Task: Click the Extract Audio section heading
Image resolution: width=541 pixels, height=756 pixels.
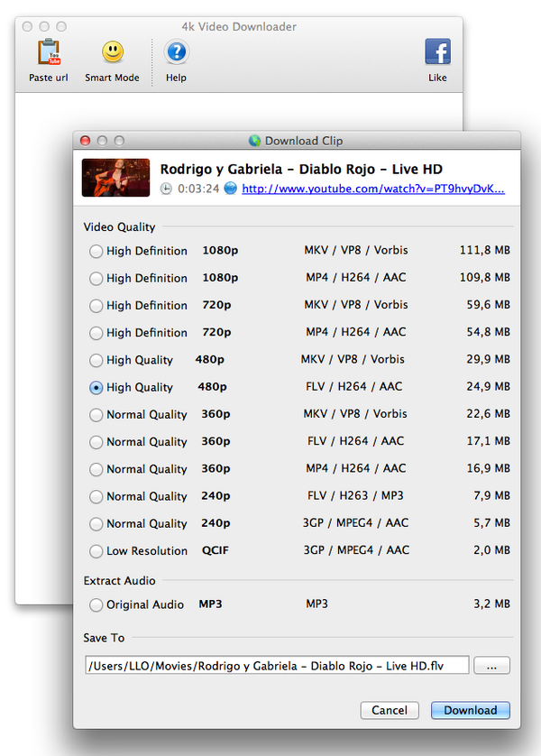Action: tap(120, 580)
